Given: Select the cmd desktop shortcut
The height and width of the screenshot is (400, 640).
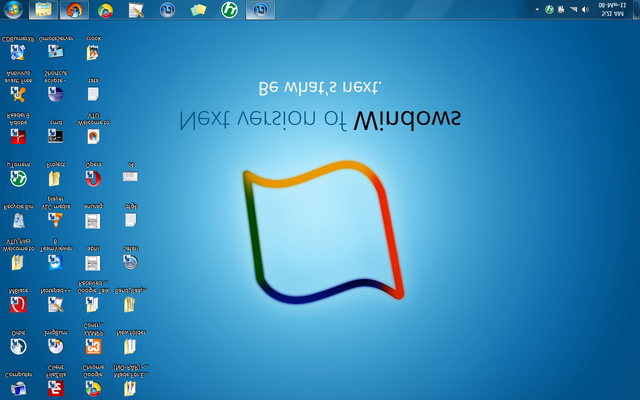Looking at the screenshot, I should 56,132.
